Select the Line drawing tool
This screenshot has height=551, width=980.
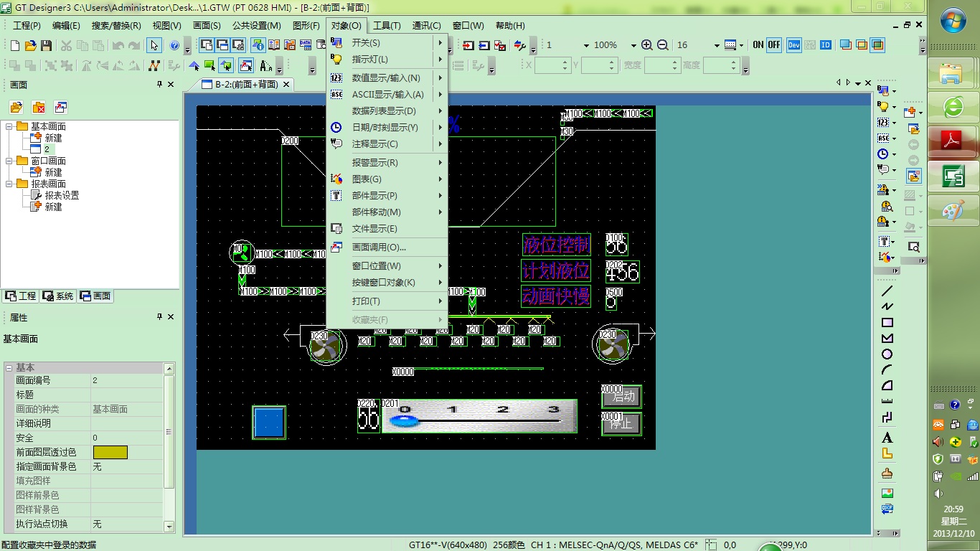pos(887,291)
